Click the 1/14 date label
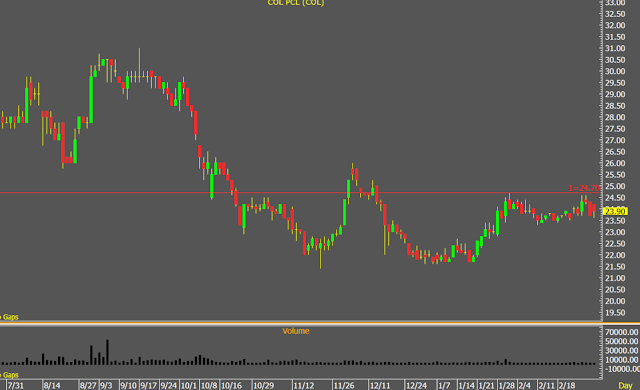This screenshot has width=640, height=390. click(467, 386)
